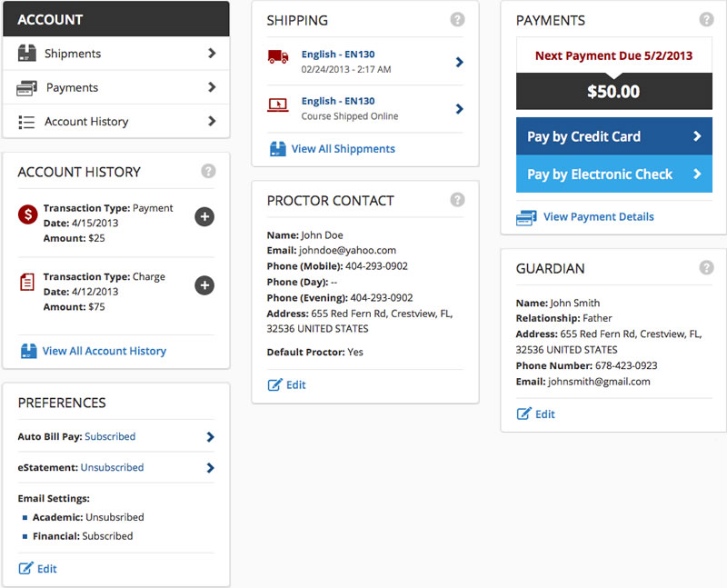Screen dimensions: 727x588
Task: Expand the 4/12/2013 Charge transaction details
Action: pyautogui.click(x=204, y=285)
